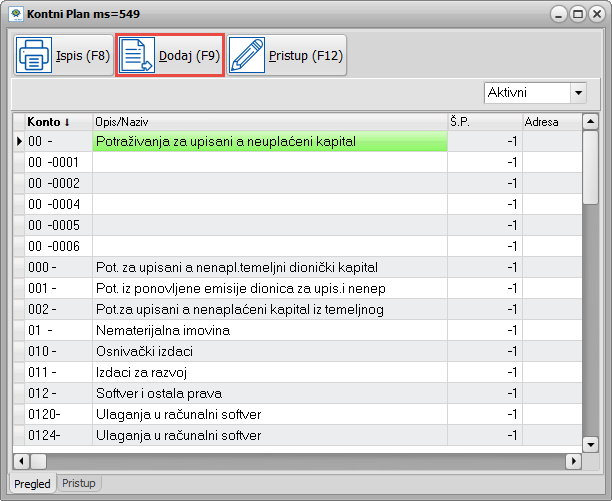Click the Ispis (F8) printer icon
The image size is (612, 501).
(x=33, y=56)
